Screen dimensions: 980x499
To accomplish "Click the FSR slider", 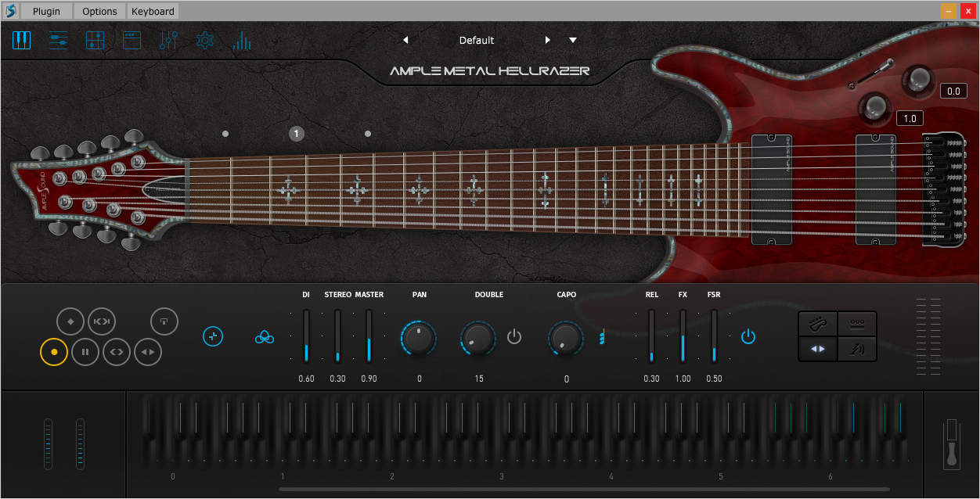I will (714, 336).
